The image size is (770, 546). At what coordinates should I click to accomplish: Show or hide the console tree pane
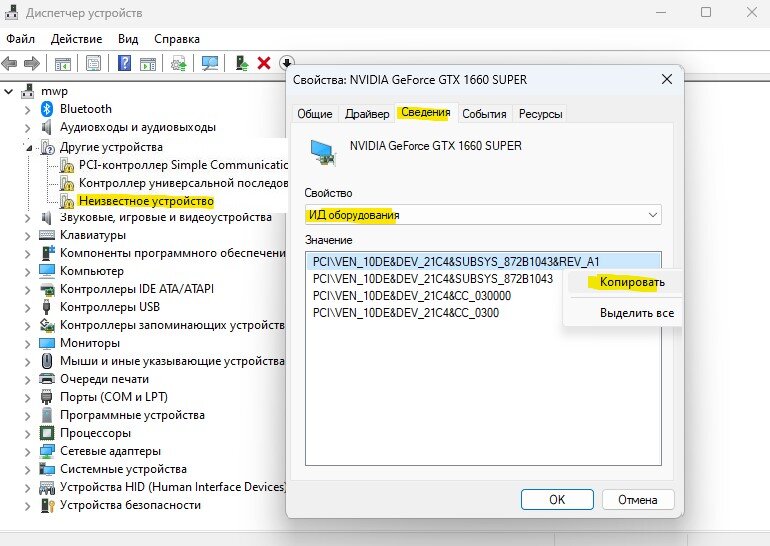(x=62, y=63)
